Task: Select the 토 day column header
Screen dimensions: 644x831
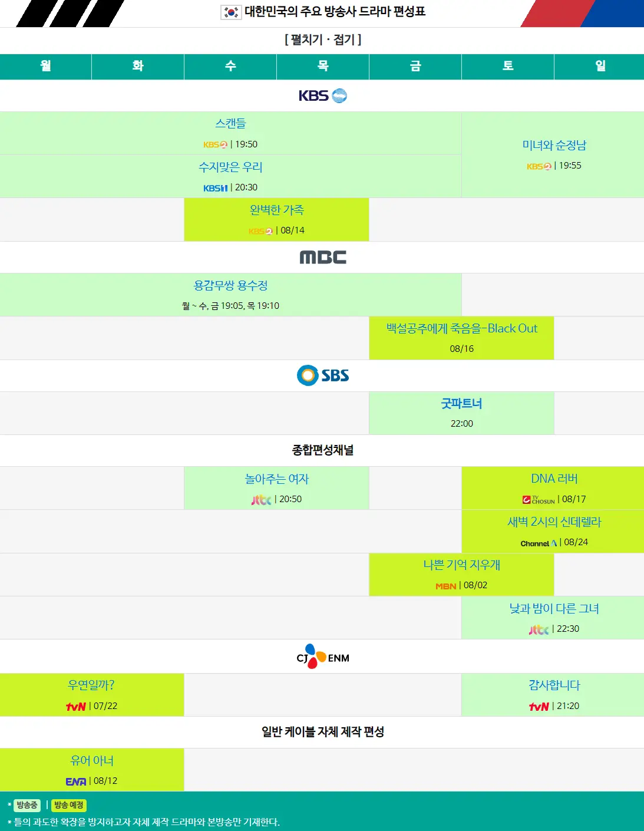Action: click(507, 66)
